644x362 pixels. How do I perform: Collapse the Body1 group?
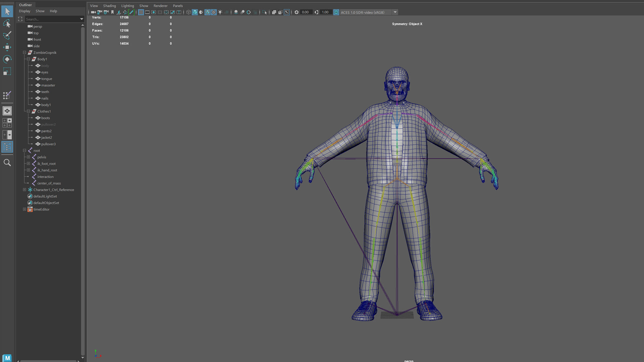(x=29, y=59)
